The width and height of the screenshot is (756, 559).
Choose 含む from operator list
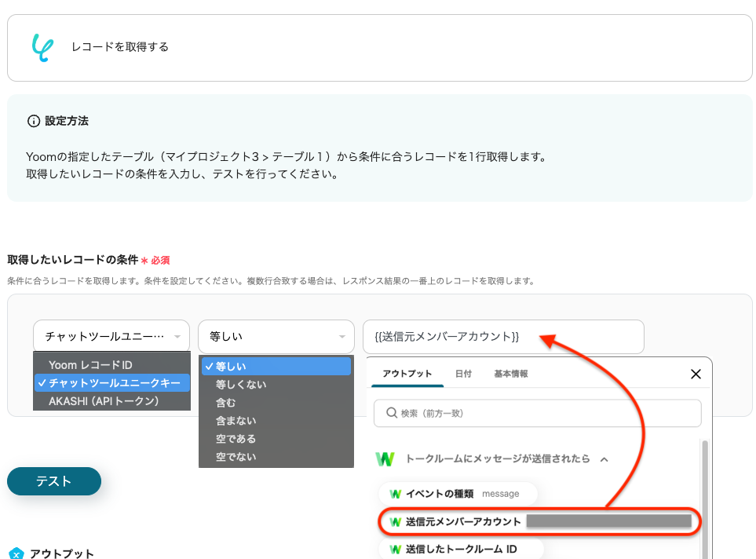(225, 403)
